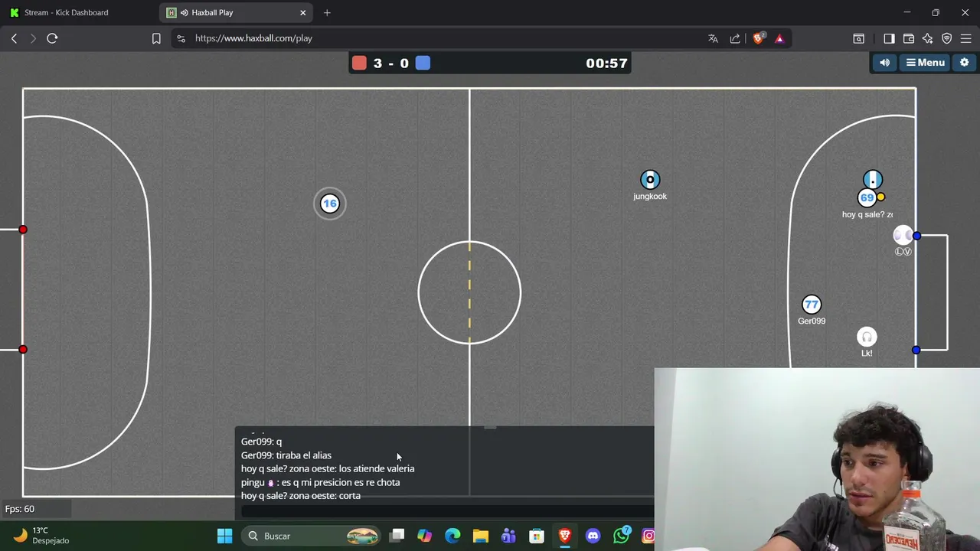Open Copilot from the taskbar
The width and height of the screenshot is (980, 551).
point(424,536)
